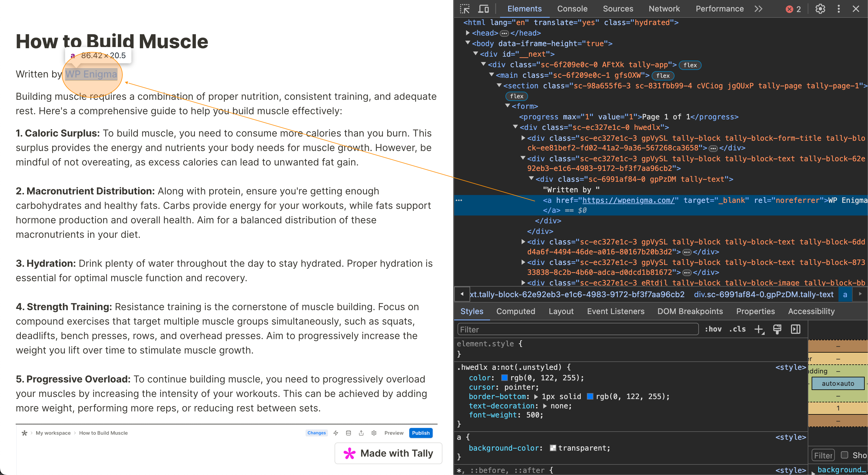
Task: Show more DevTools tabs chevron
Action: point(758,9)
